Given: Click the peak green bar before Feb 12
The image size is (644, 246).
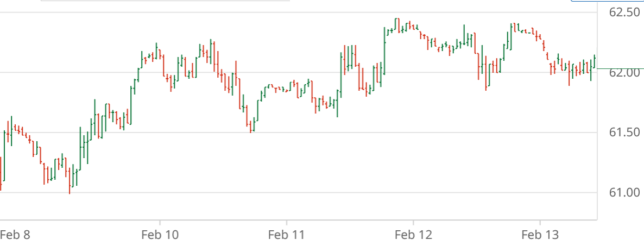Looking at the screenshot, I should coord(395,24).
